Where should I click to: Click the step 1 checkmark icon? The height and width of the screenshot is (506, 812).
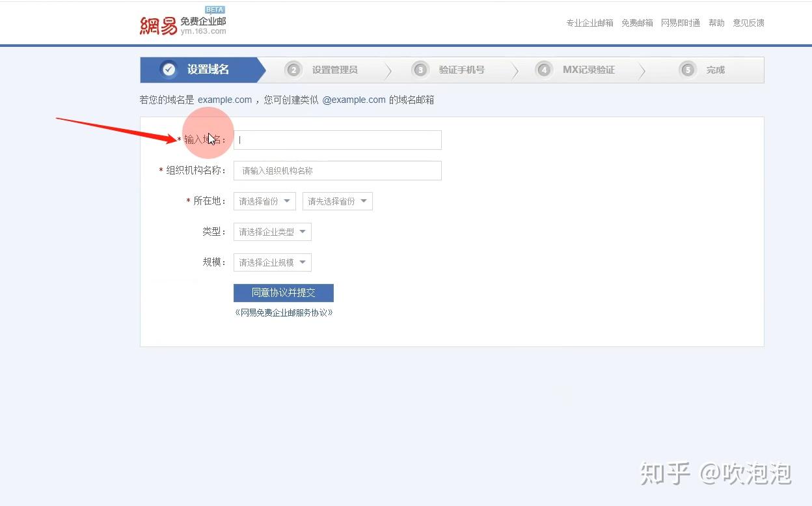(169, 69)
